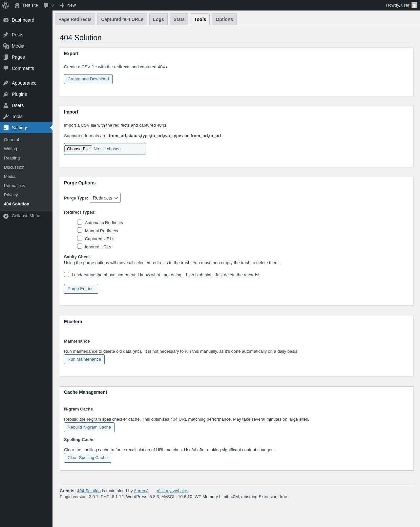Open the New content menu
Screen dimensions: 420x527
click(68, 5)
